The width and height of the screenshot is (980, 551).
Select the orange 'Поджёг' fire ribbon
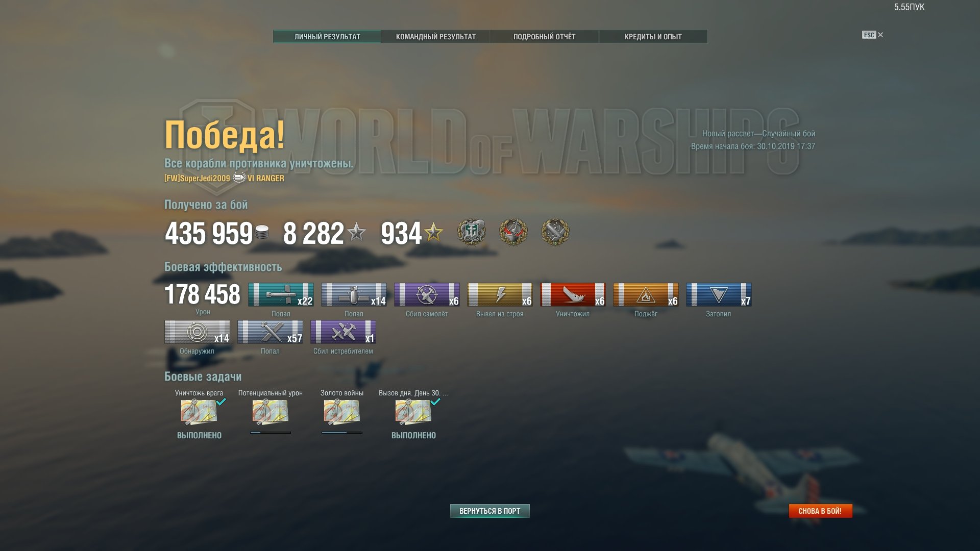[x=646, y=294]
